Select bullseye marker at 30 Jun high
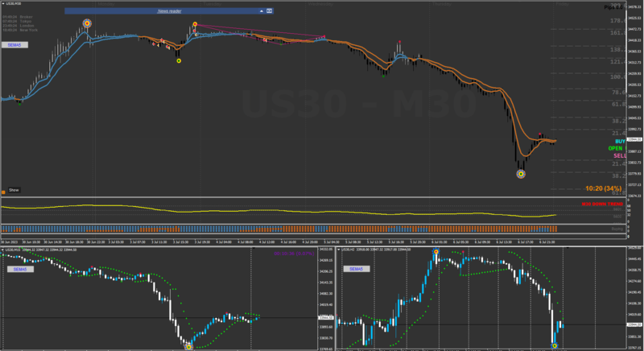644x351 pixels. point(87,23)
